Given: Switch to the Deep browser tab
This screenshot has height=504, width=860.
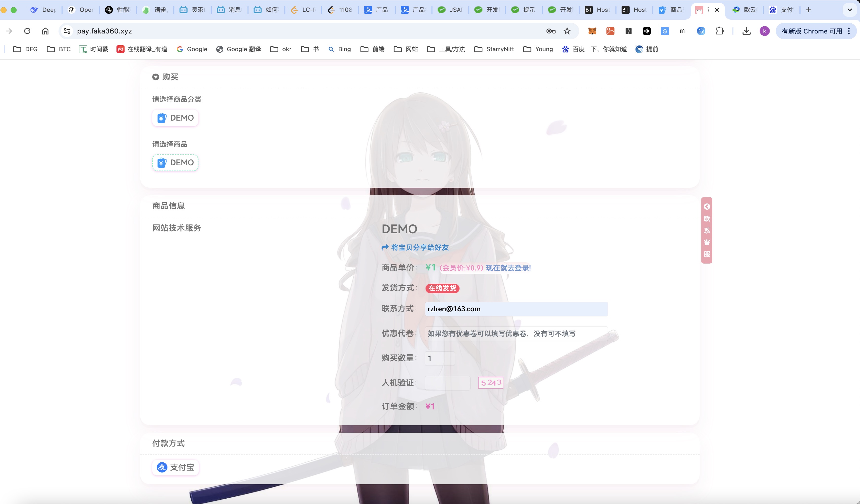Looking at the screenshot, I should tap(43, 10).
